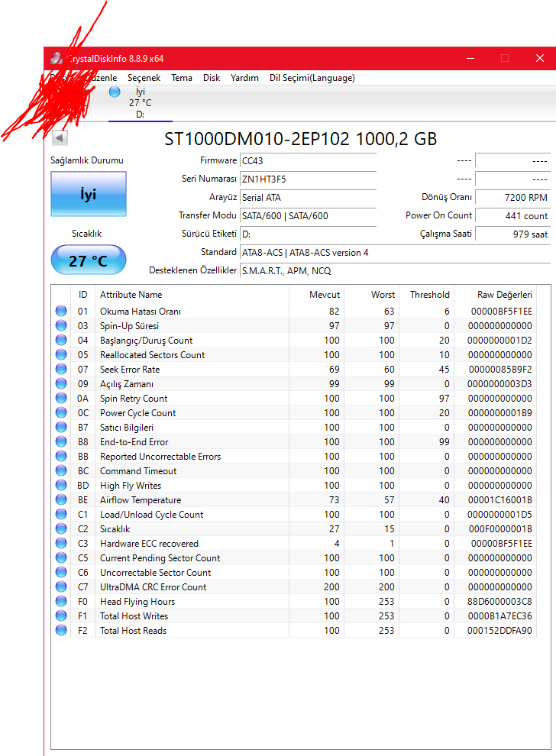Click the Transfer Modu field SATA/600
The width and height of the screenshot is (556, 756).
coord(308,215)
